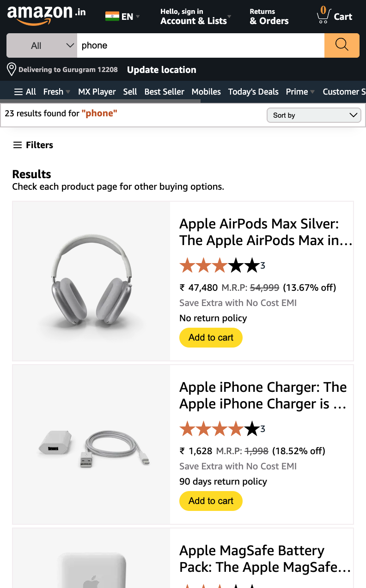Open the Apple iPhone Charger product image

tap(91, 444)
